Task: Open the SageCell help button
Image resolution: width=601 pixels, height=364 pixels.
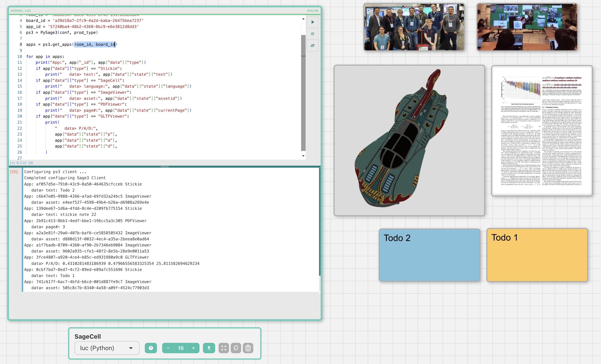Action: click(151, 348)
